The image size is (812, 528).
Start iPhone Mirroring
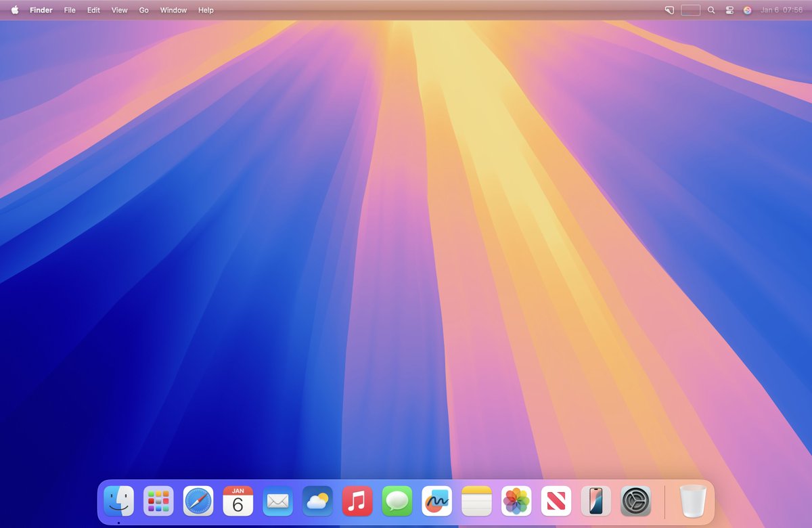click(x=594, y=500)
